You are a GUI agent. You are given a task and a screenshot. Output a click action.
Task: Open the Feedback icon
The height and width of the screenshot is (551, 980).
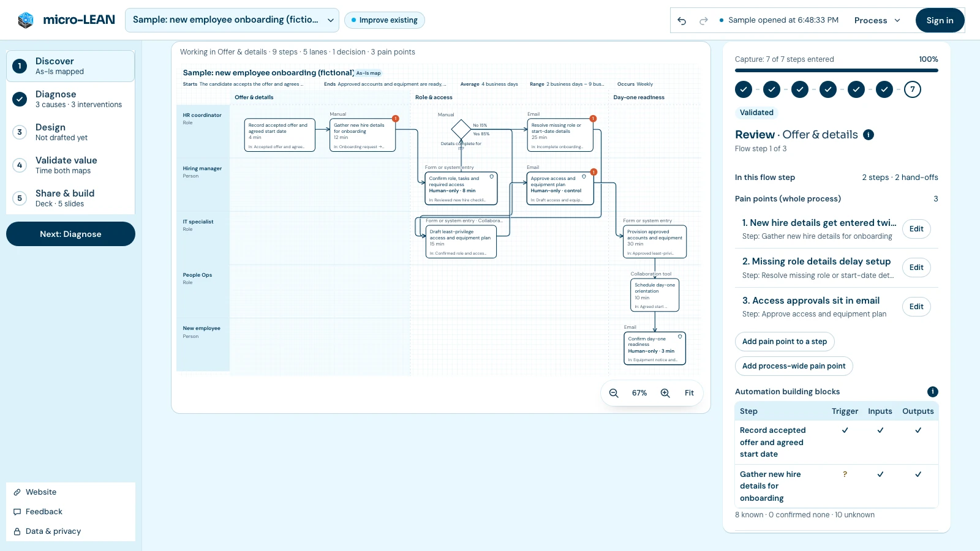[x=17, y=512]
